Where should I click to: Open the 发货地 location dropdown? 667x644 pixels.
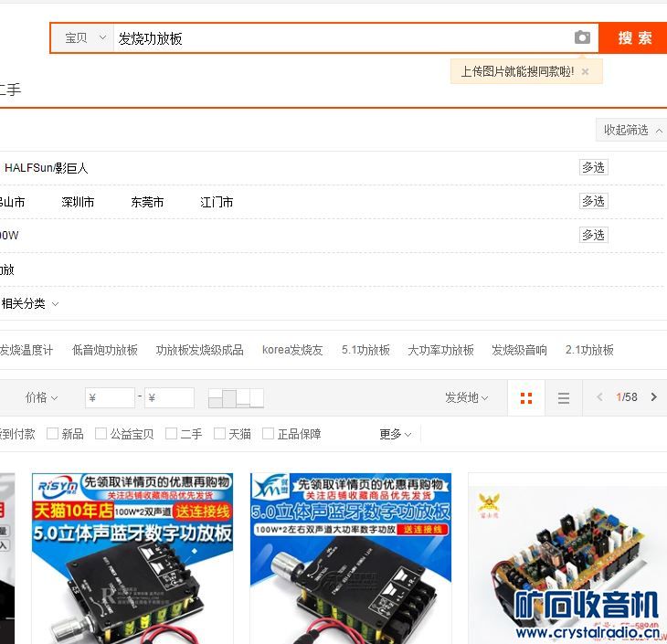[466, 397]
